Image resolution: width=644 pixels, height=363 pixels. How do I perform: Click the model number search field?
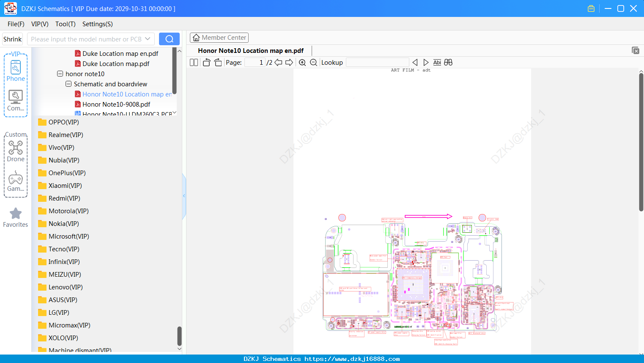point(86,39)
